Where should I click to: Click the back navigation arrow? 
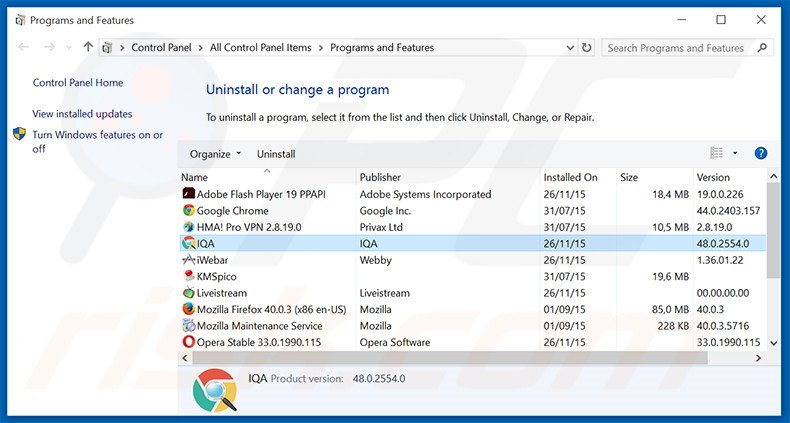[x=23, y=47]
